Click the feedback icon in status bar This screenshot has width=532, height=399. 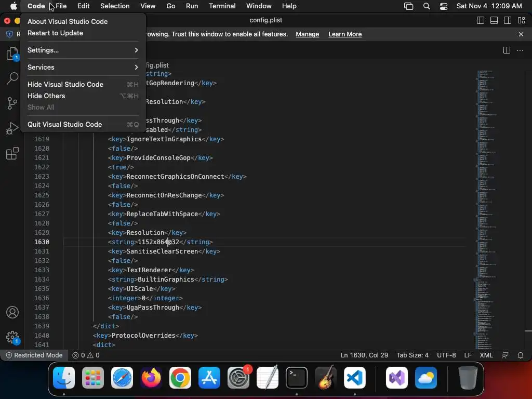[x=505, y=355]
